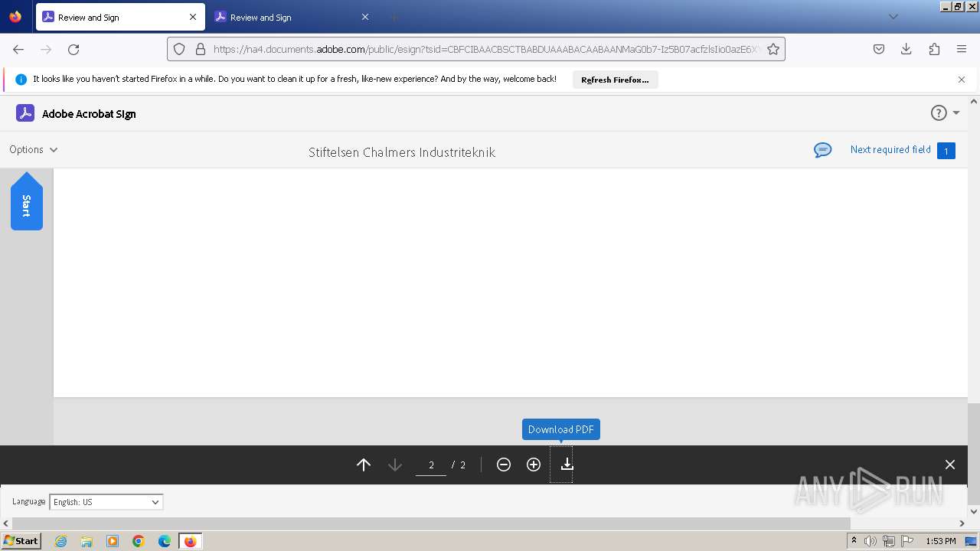The width and height of the screenshot is (980, 551).
Task: Click the Firefox taskbar button
Action: 190,541
